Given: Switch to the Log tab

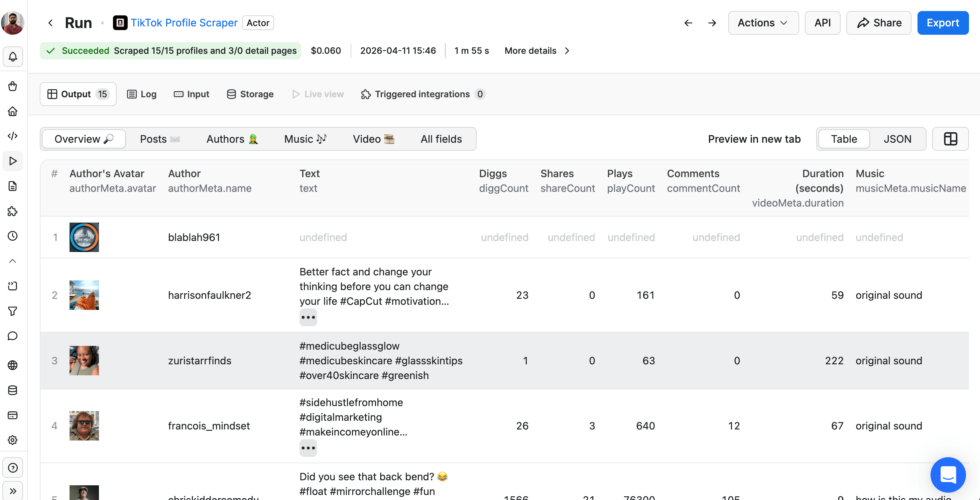Looking at the screenshot, I should [141, 94].
